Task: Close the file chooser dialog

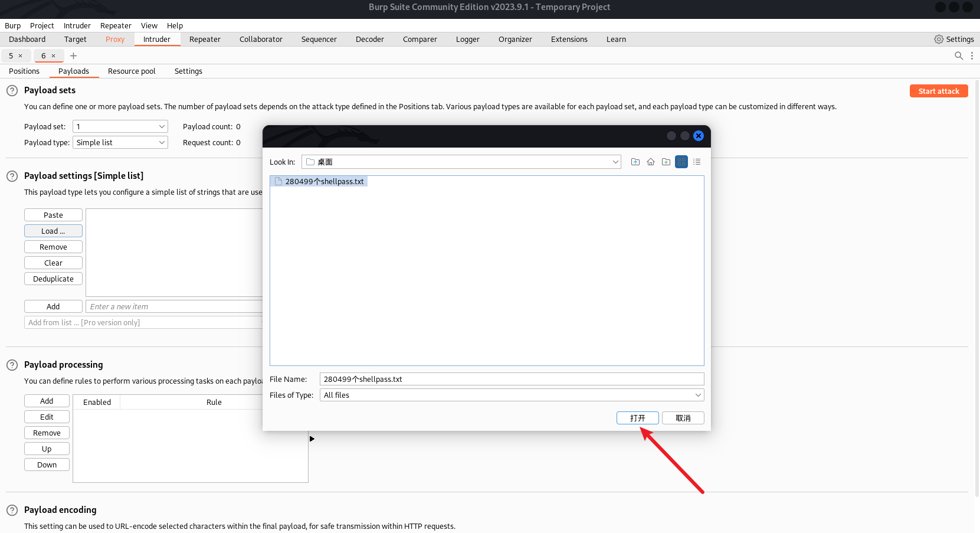Action: [x=699, y=136]
